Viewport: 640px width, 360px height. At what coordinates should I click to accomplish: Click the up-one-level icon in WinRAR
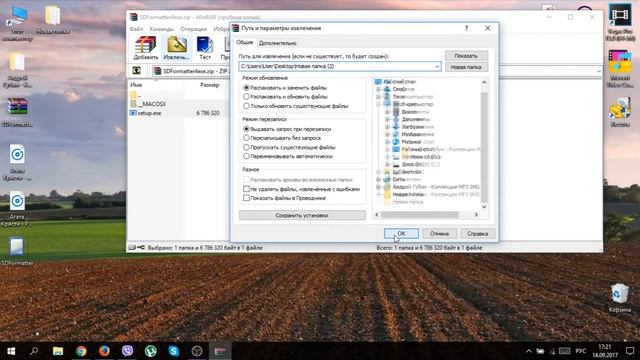click(137, 71)
